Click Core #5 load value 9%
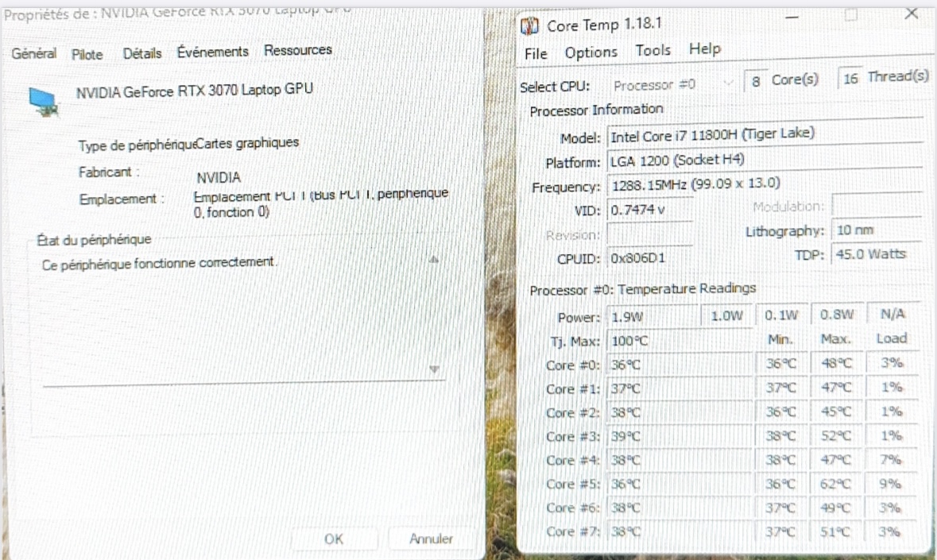The width and height of the screenshot is (937, 560). (890, 483)
